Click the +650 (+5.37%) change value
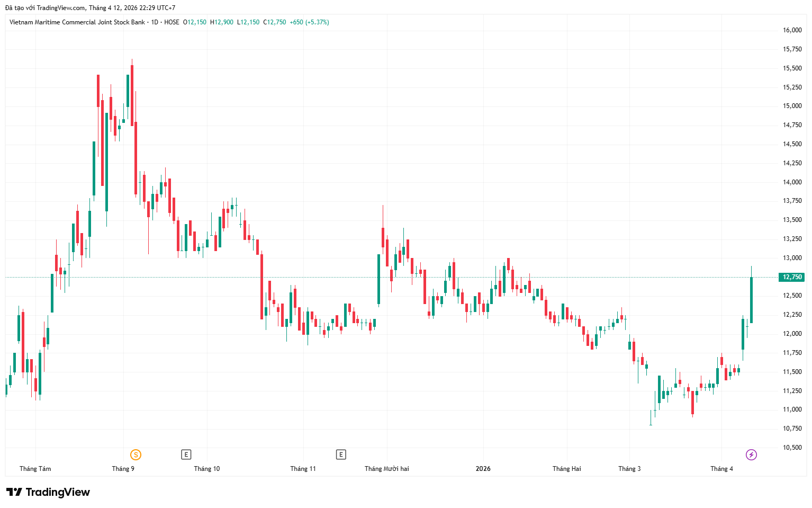The height and width of the screenshot is (508, 812). click(x=309, y=22)
